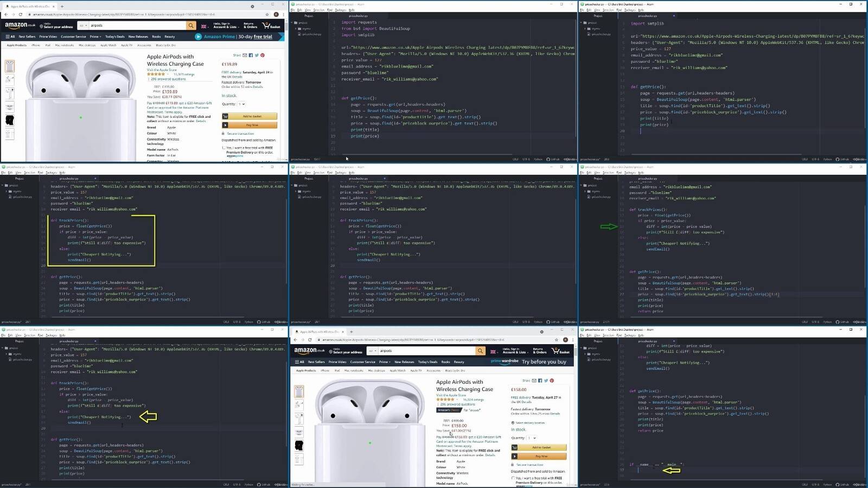Open the hamburger All menu, top-left Amazon window
This screenshot has width=868, height=488.
pyautogui.click(x=10, y=37)
